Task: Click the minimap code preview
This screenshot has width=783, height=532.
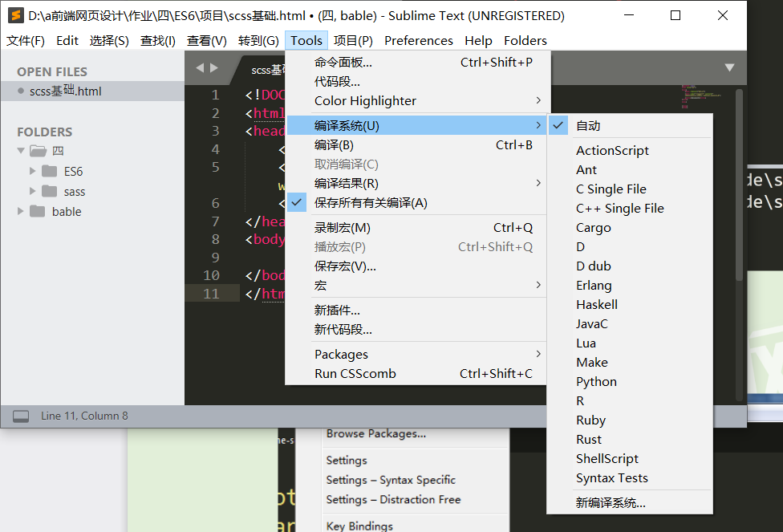Action: point(701,96)
